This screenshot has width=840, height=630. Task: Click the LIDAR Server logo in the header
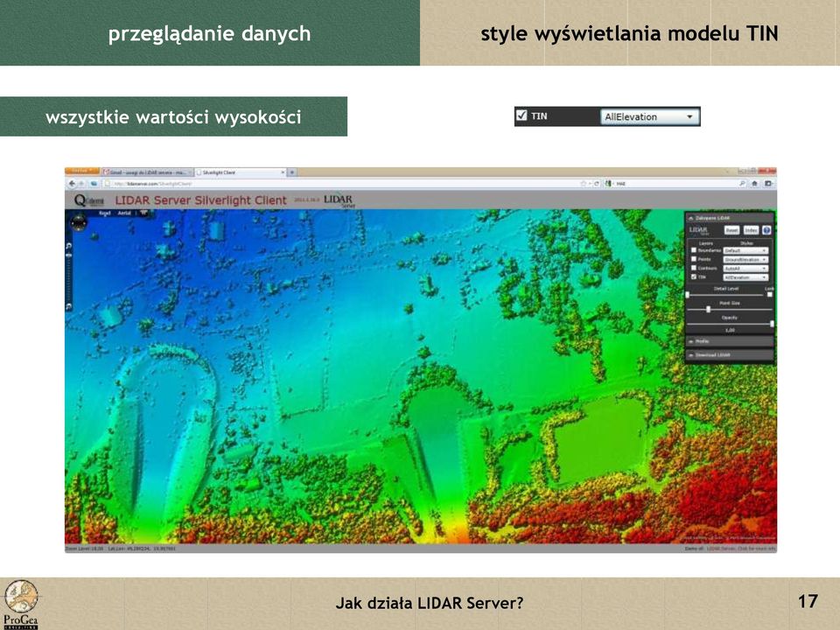339,200
